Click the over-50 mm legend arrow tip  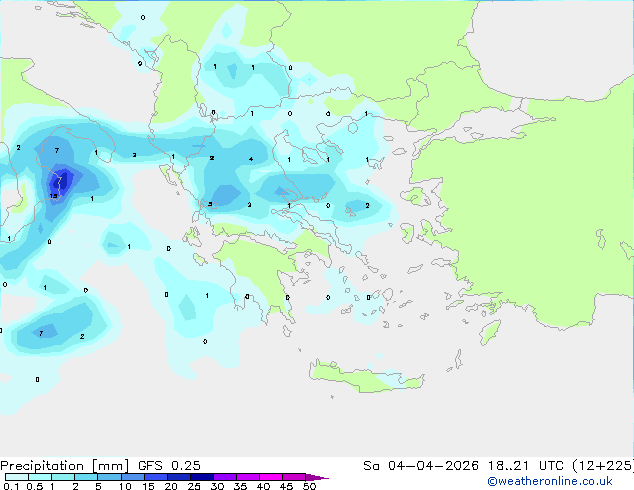pos(317,477)
